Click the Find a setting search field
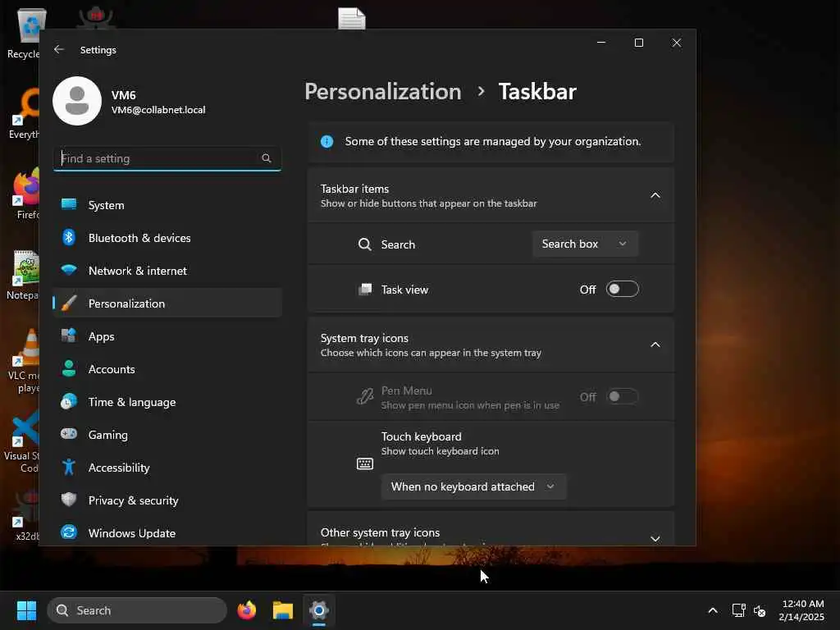840x630 pixels. pyautogui.click(x=167, y=158)
